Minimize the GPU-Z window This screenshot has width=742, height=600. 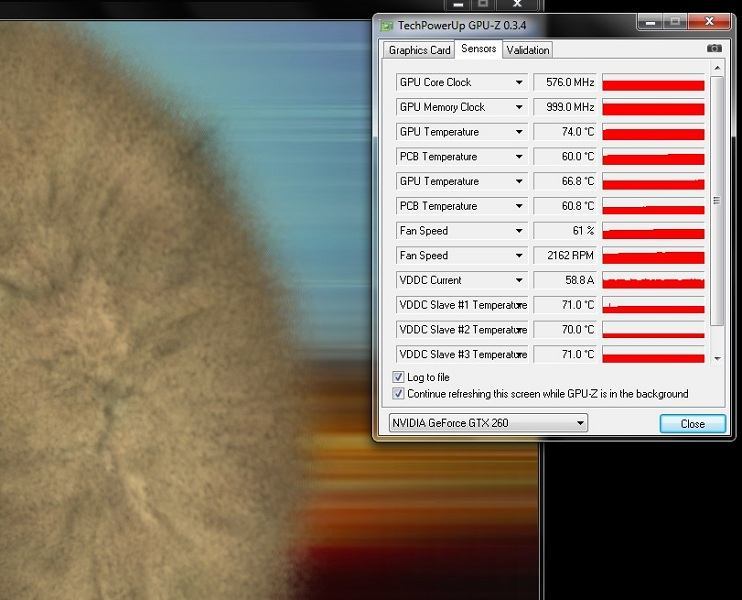(651, 22)
